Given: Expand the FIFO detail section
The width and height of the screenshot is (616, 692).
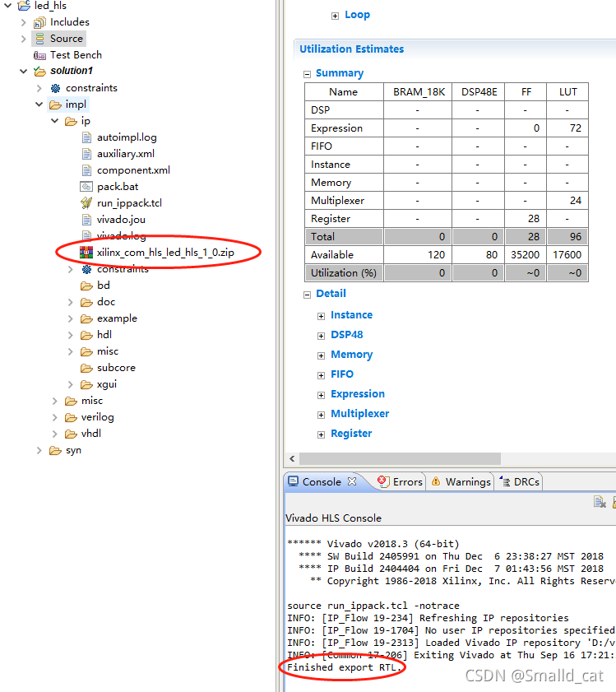Looking at the screenshot, I should click(x=322, y=375).
